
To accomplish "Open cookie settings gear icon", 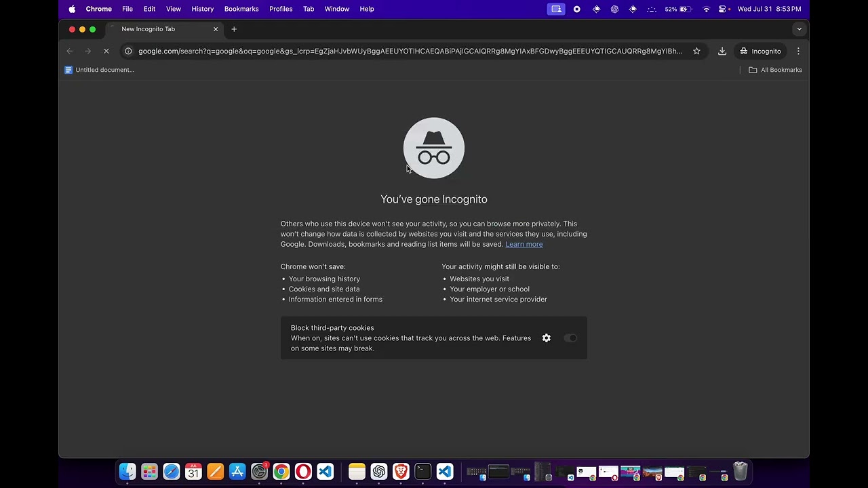I will [x=547, y=338].
